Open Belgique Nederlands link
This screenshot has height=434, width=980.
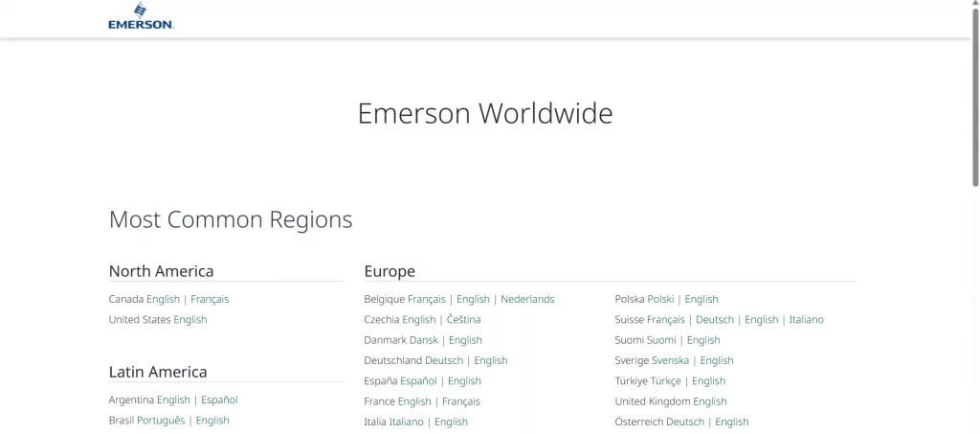tap(527, 300)
